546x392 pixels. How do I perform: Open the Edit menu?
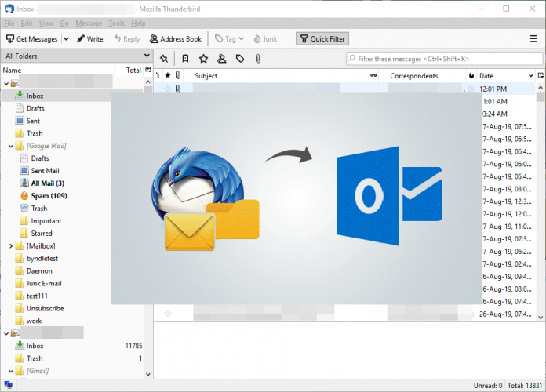(27, 24)
